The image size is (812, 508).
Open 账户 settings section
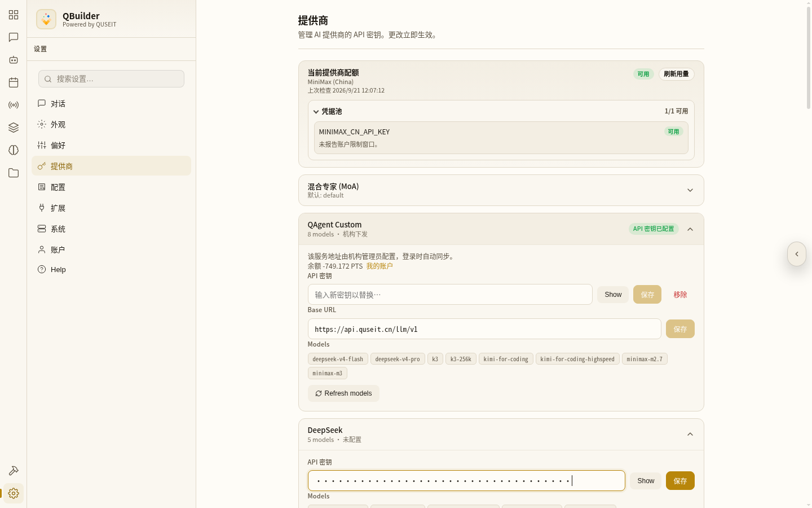(111, 249)
